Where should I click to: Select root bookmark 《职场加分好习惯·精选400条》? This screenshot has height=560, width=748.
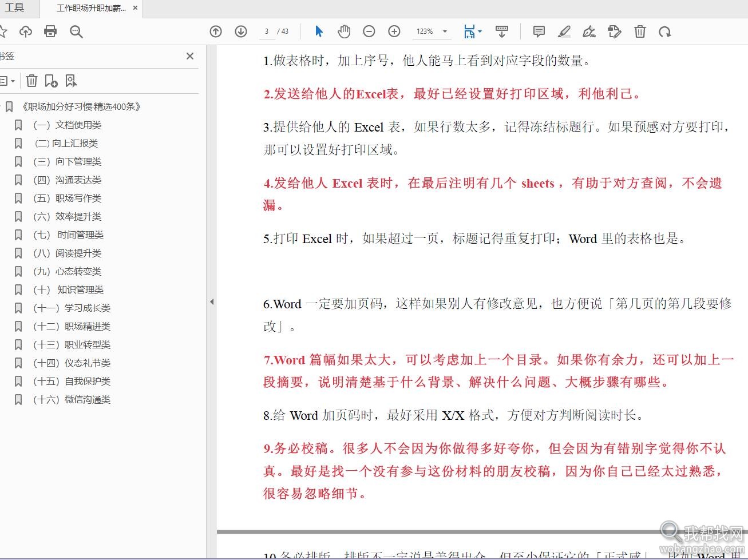[81, 106]
